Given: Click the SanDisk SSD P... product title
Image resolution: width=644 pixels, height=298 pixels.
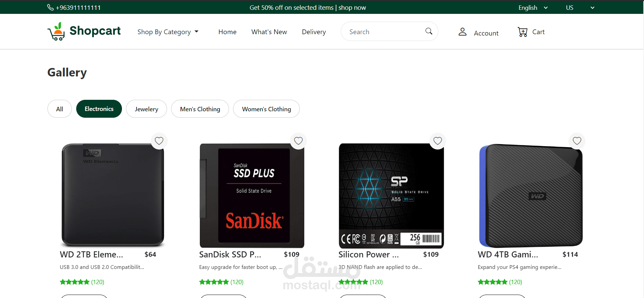Looking at the screenshot, I should pyautogui.click(x=230, y=254).
